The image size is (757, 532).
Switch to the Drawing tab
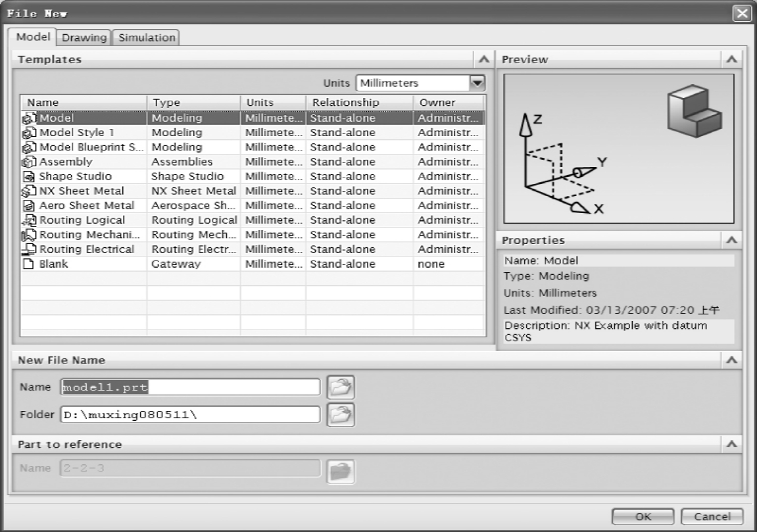(84, 37)
